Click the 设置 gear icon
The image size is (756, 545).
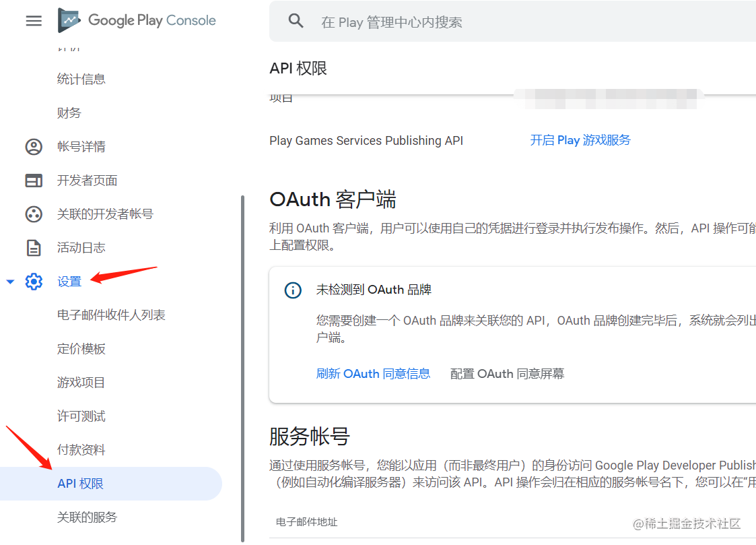pyautogui.click(x=34, y=281)
